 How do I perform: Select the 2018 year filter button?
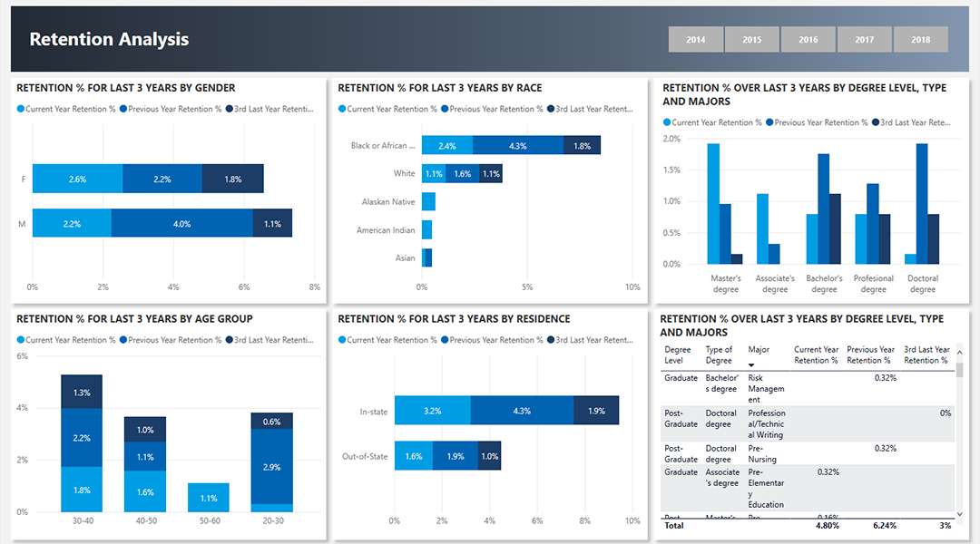pyautogui.click(x=921, y=39)
